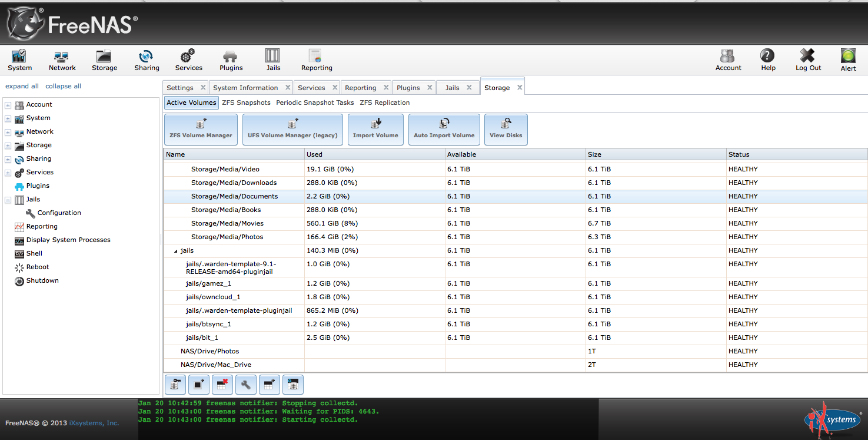
Task: Expand the System node in sidebar tree
Action: [8, 118]
